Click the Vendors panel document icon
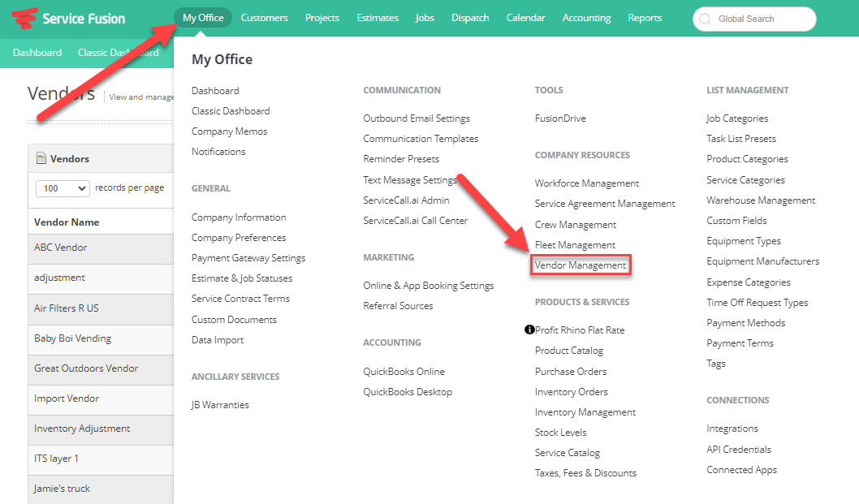The image size is (859, 504). click(41, 158)
